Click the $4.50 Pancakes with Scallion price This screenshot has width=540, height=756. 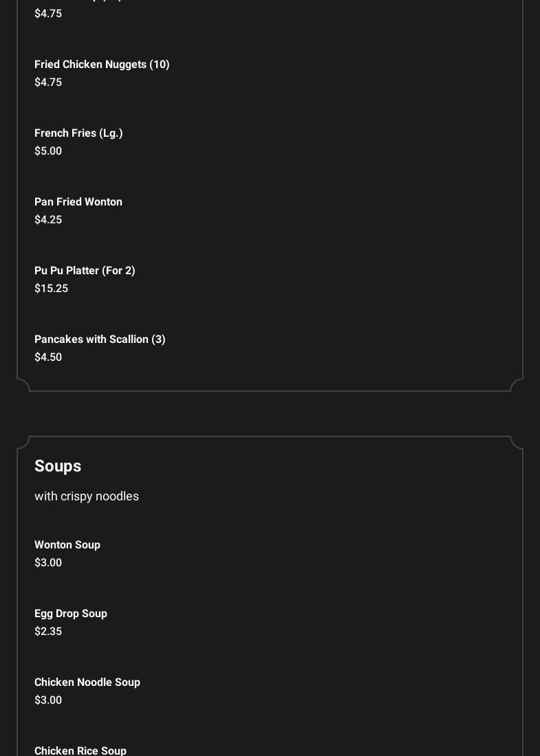point(48,357)
